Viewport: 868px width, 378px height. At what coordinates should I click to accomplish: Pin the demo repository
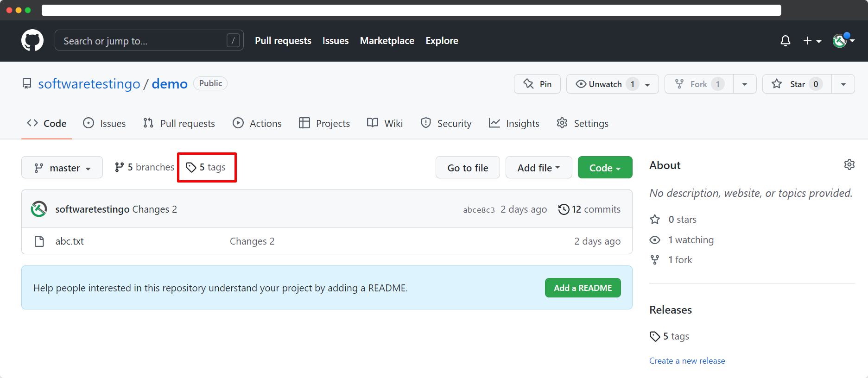[537, 84]
